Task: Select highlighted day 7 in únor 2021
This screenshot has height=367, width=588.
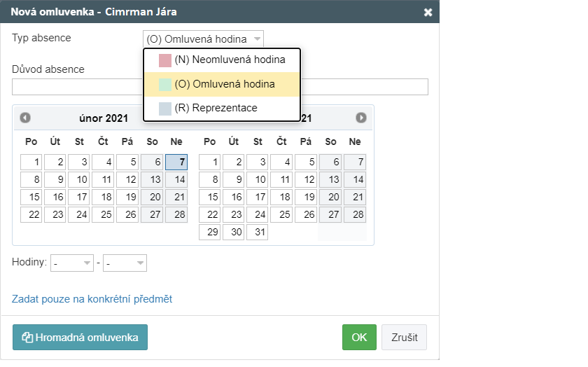Action: pyautogui.click(x=176, y=162)
